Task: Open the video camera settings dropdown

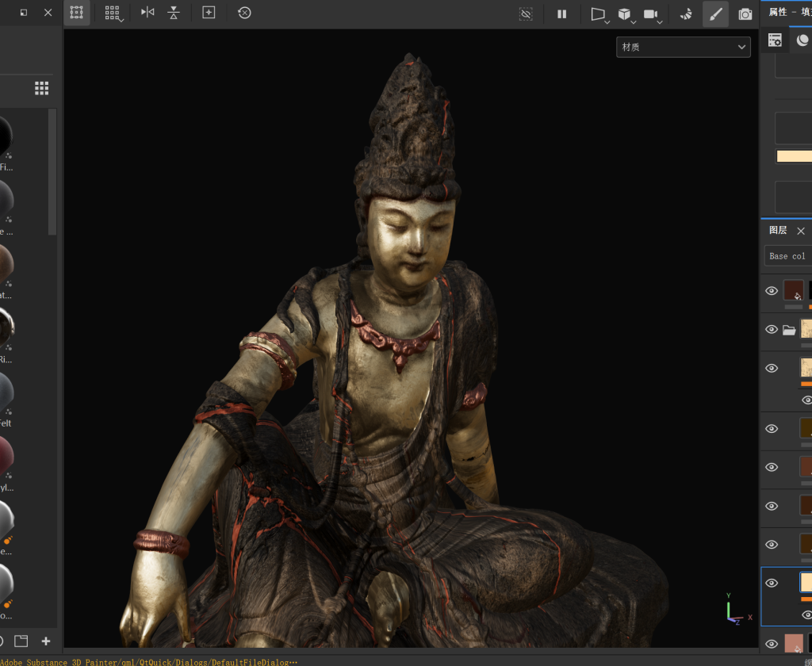Action: [x=653, y=14]
